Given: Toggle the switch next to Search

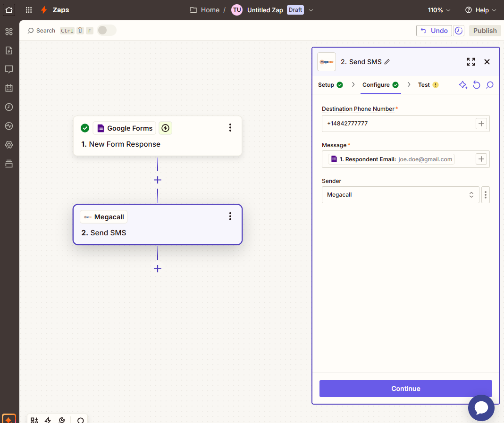Looking at the screenshot, I should [x=107, y=31].
